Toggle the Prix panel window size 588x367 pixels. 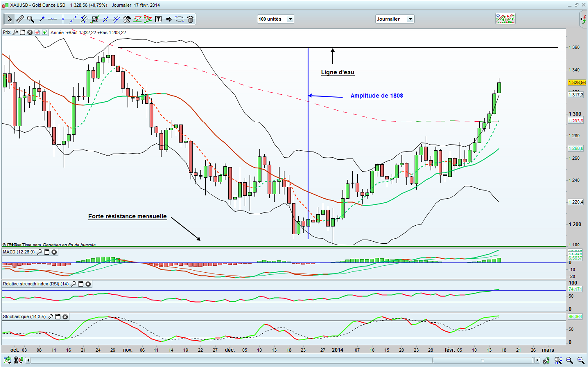pos(22,32)
